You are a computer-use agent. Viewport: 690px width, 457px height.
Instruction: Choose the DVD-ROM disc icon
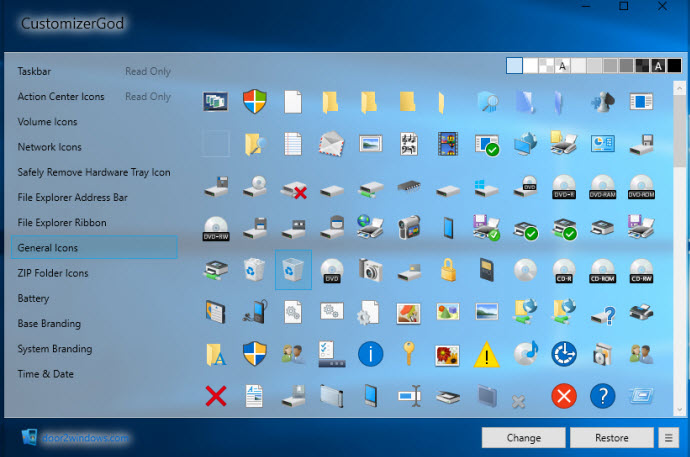click(x=641, y=186)
